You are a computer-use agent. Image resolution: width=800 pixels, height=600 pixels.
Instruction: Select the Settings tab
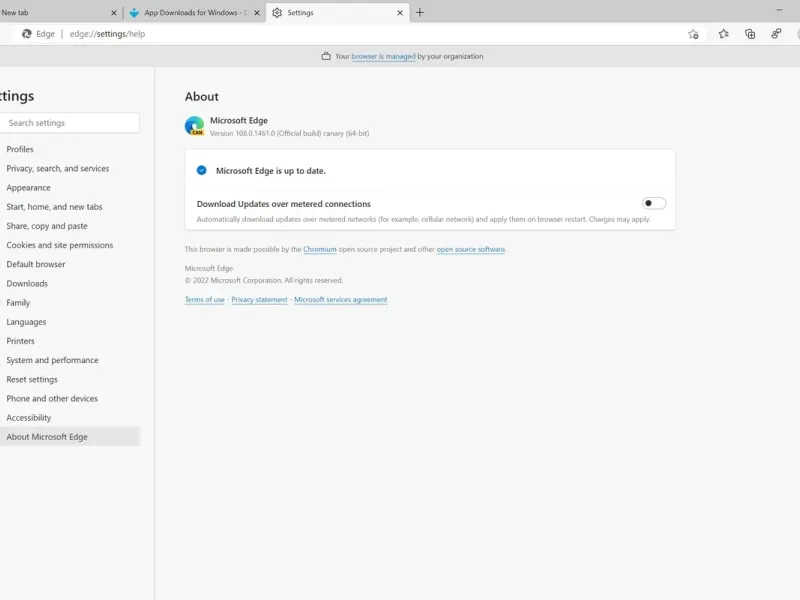(337, 13)
